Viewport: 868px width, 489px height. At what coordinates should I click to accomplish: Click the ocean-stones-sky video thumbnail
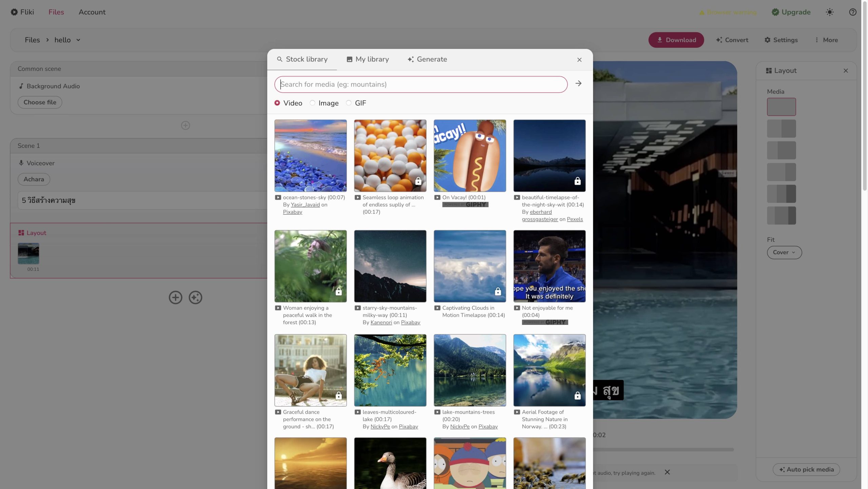coord(310,156)
